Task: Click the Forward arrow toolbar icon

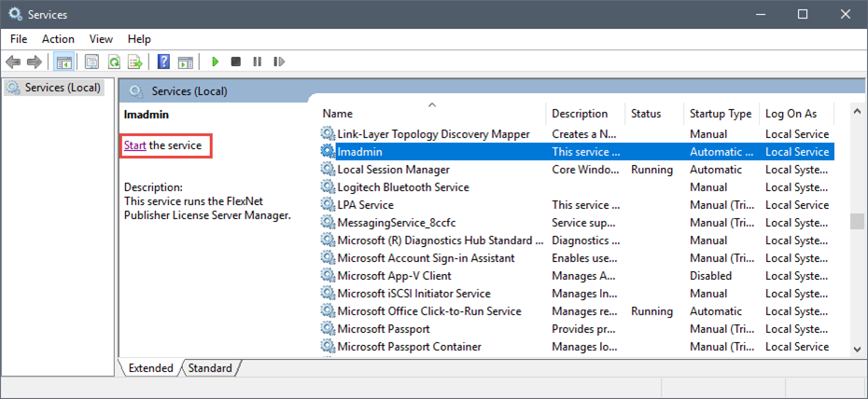Action: tap(35, 62)
